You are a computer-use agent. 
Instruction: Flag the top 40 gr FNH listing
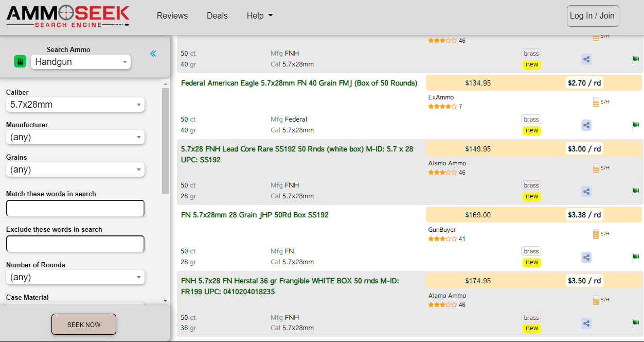(635, 59)
